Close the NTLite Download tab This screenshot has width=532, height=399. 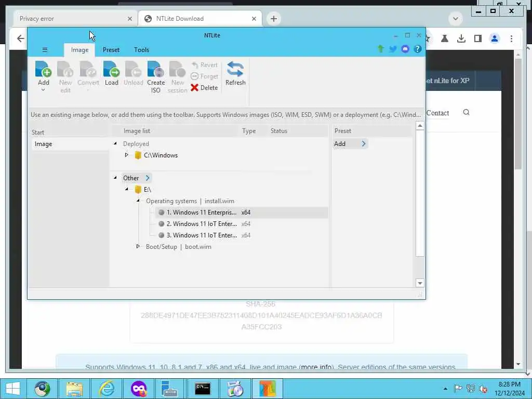[254, 19]
